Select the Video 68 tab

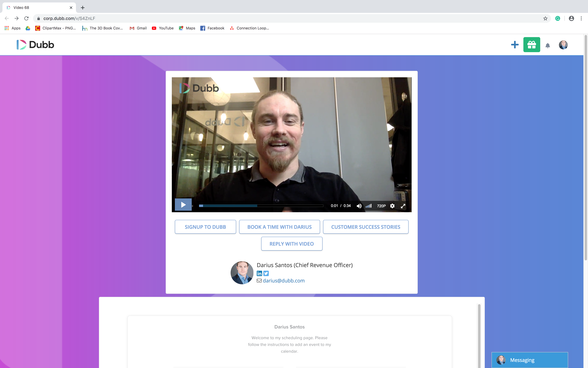pos(39,8)
